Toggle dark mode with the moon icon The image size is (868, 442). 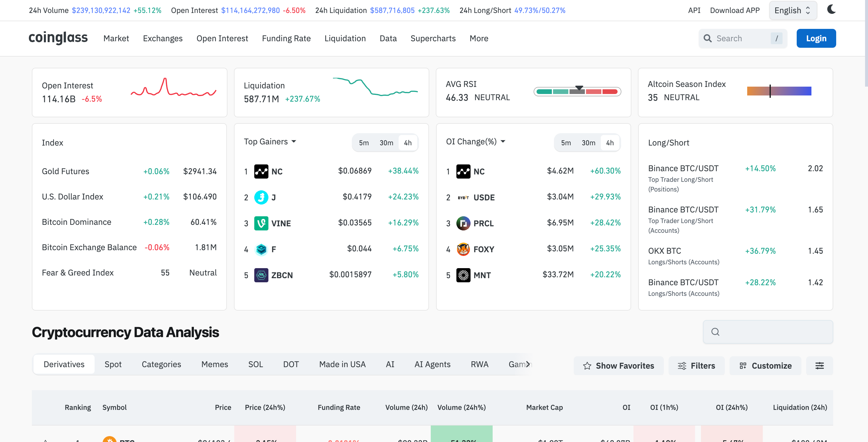831,9
